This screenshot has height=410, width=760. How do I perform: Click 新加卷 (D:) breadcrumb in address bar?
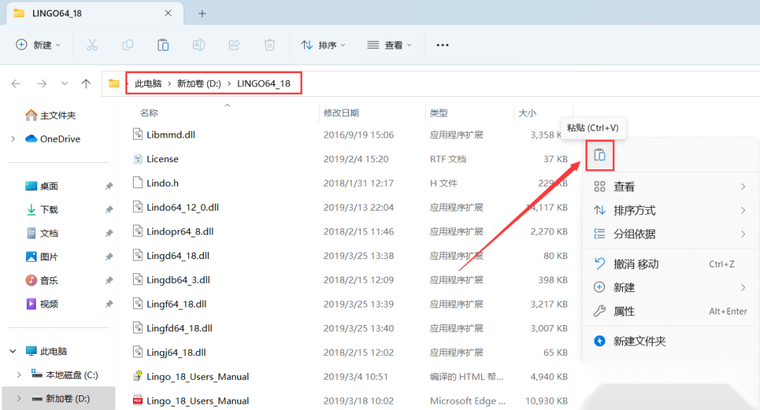point(199,83)
